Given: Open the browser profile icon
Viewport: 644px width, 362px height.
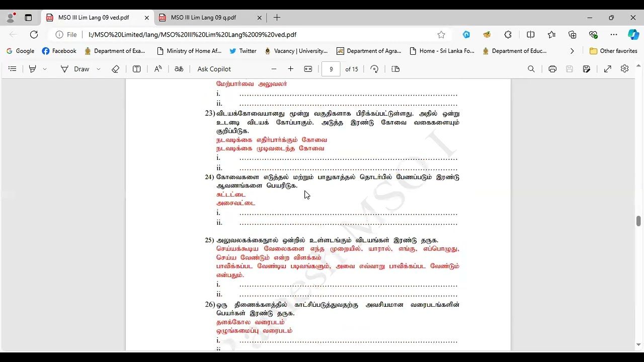Looking at the screenshot, I should (11, 18).
